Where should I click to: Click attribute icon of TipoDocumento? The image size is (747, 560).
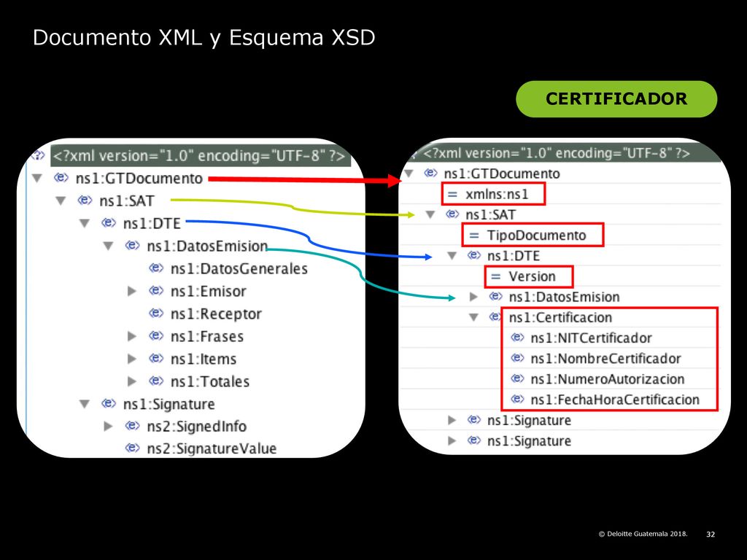click(474, 236)
